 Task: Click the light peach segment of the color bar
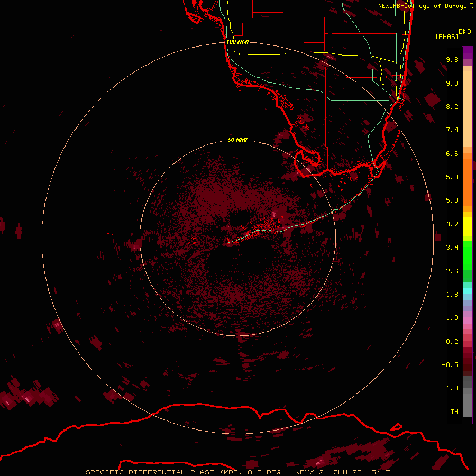[x=467, y=108]
